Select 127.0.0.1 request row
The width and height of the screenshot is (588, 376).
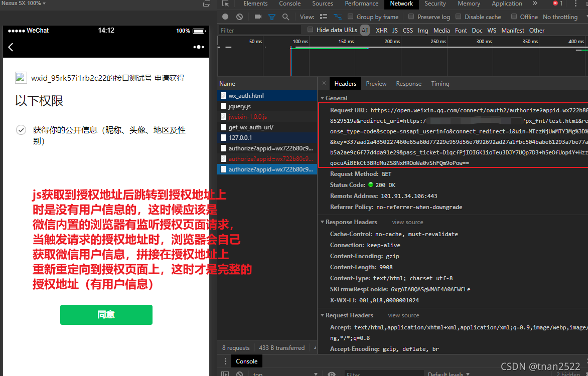(267, 137)
